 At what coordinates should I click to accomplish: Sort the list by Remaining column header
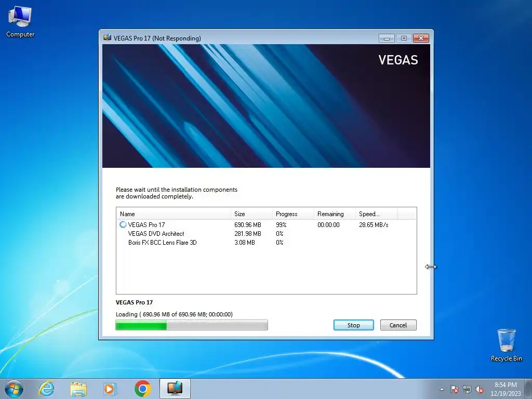coord(334,214)
